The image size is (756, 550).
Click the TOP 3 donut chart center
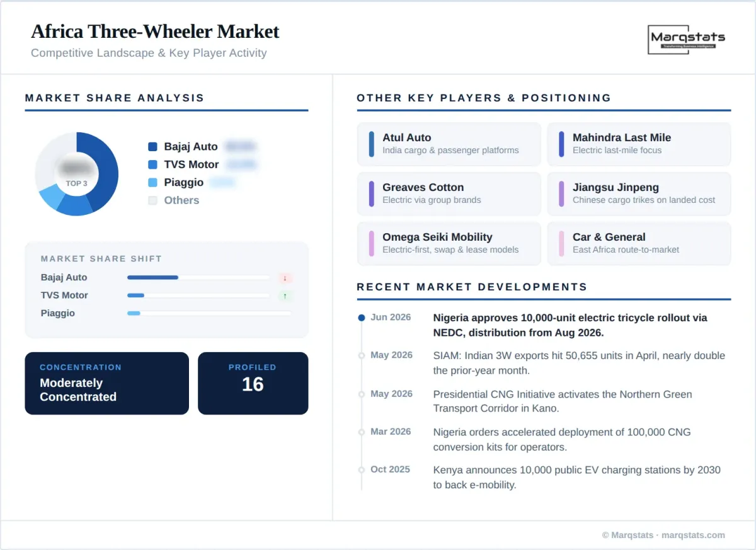coord(76,174)
